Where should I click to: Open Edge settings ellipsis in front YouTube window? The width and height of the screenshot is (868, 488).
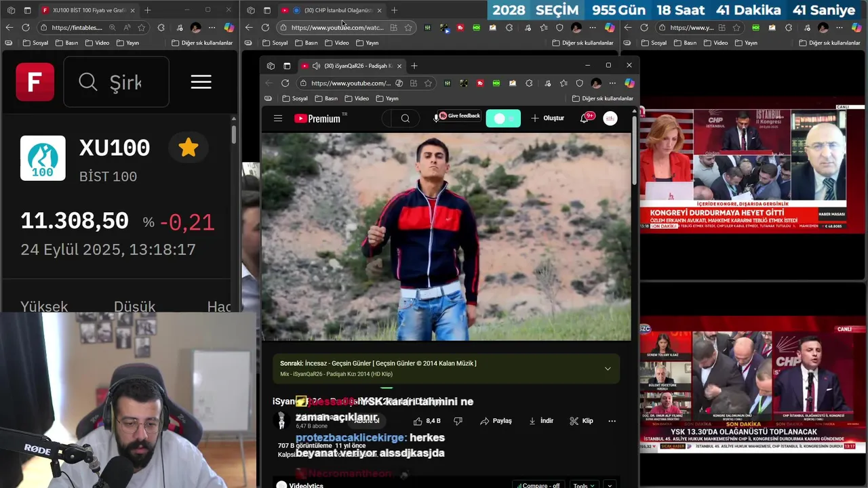click(612, 83)
